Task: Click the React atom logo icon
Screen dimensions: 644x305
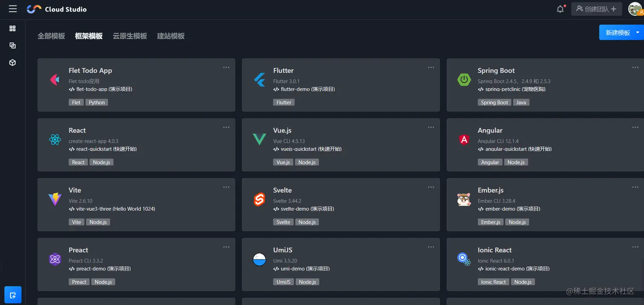Action: click(55, 139)
